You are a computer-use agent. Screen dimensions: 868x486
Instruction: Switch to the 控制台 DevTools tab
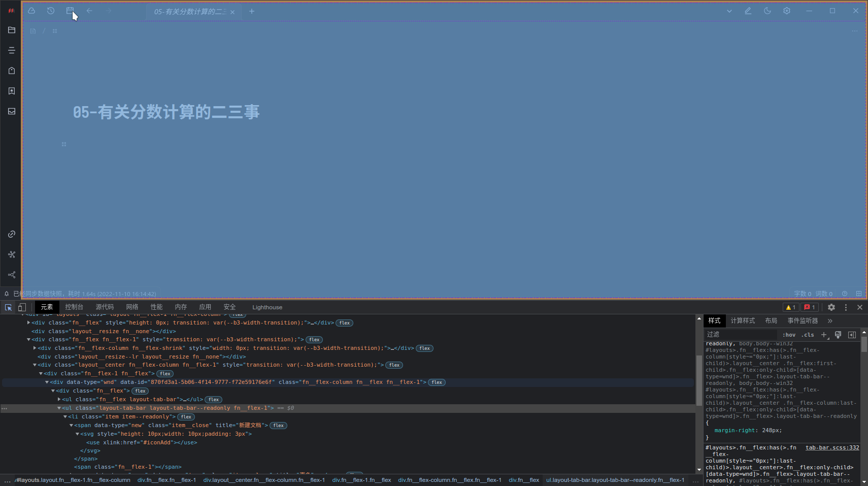pos(74,307)
